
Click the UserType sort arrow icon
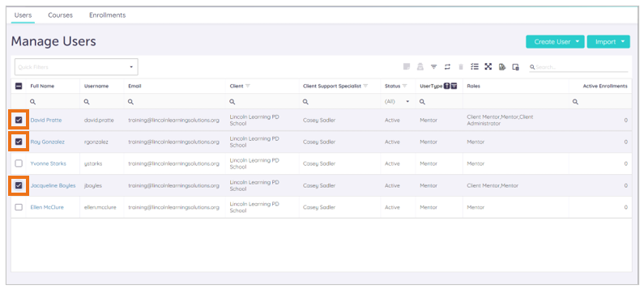[447, 86]
